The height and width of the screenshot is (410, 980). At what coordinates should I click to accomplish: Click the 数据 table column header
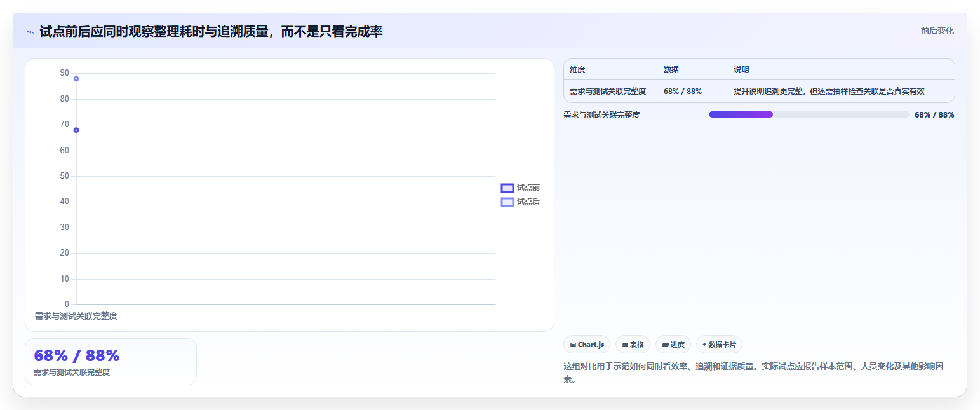coord(671,70)
